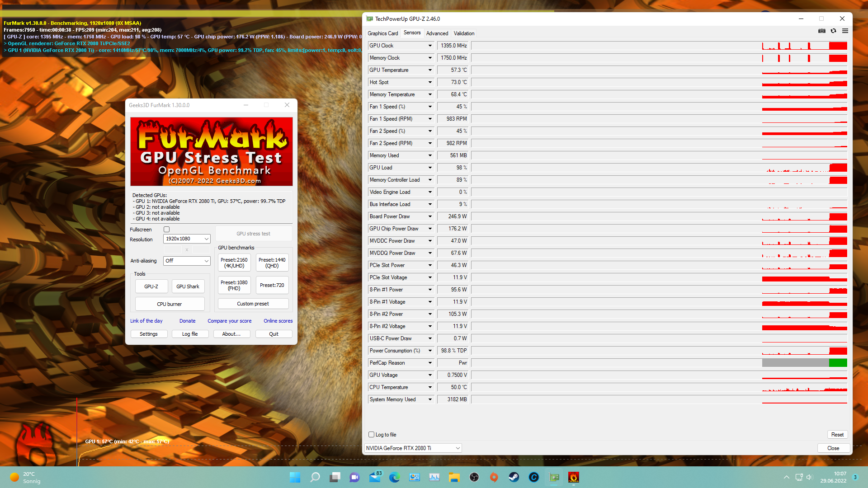This screenshot has height=488, width=868.
Task: Click the Origin taskbar icon
Action: pos(494,477)
